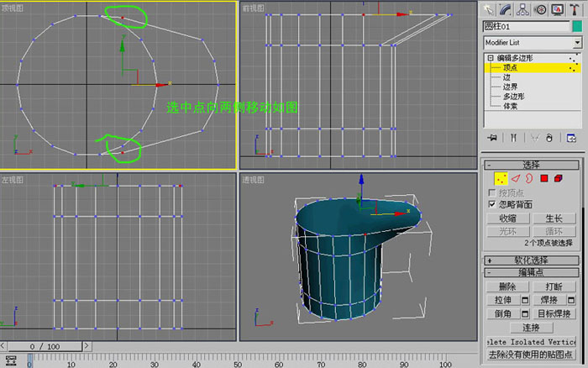Click the 循环 button
The height and width of the screenshot is (368, 588).
tap(554, 231)
